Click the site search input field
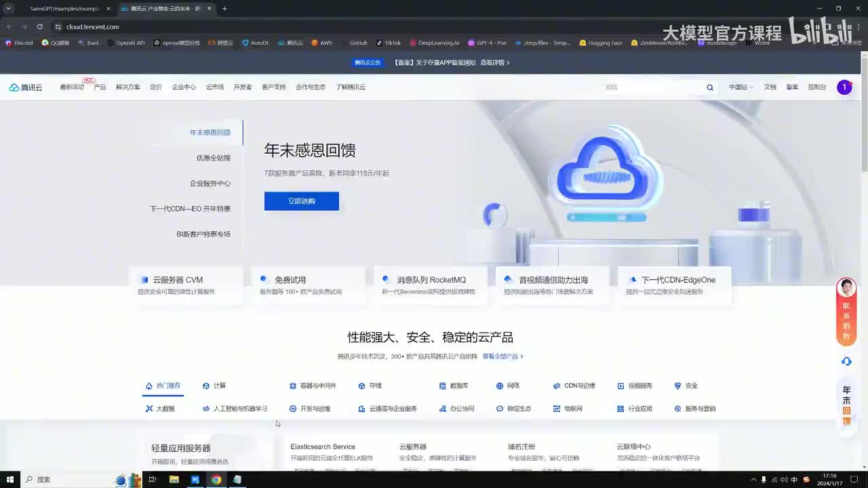Viewport: 868px width, 488px height. pos(653,87)
